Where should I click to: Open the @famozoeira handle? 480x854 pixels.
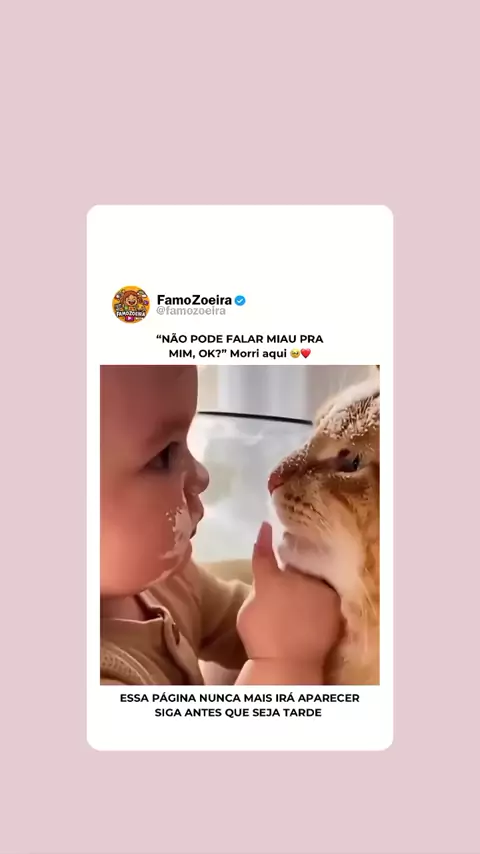click(x=191, y=311)
